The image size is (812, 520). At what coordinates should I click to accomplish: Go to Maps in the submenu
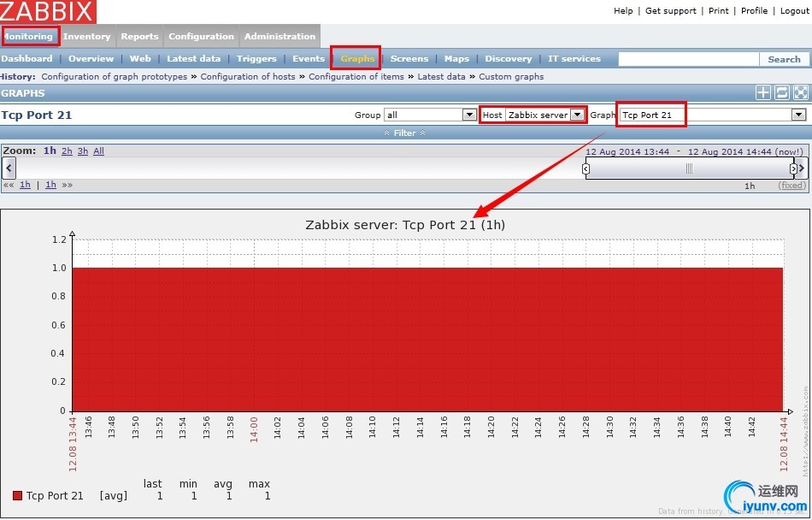pyautogui.click(x=456, y=58)
